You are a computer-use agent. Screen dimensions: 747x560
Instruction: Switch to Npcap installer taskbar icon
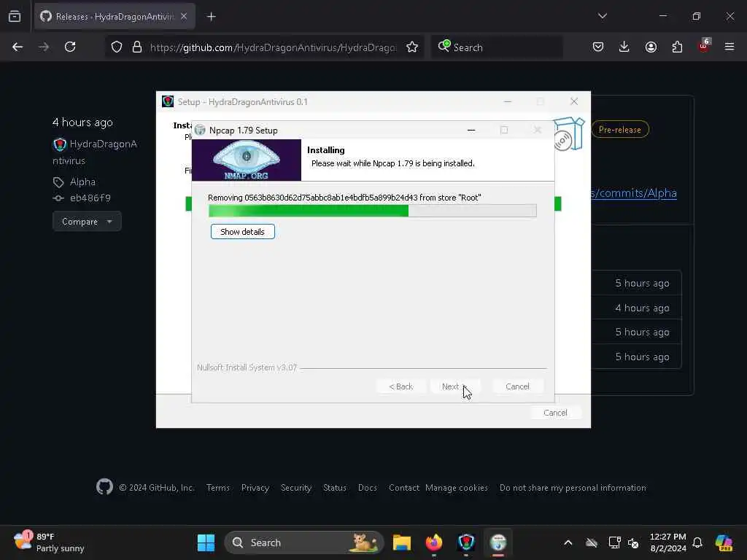click(498, 542)
